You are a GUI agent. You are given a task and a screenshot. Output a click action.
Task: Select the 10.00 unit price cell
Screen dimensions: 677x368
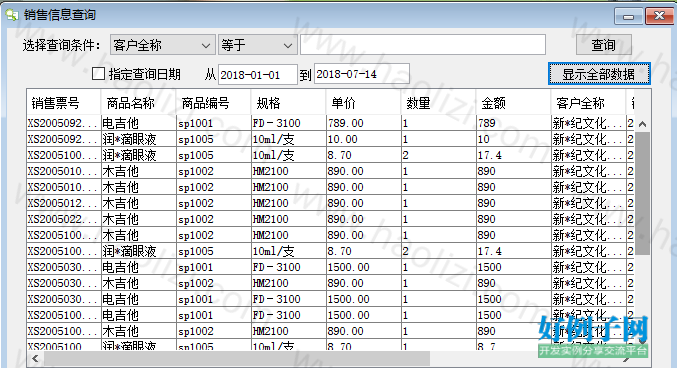pos(364,140)
